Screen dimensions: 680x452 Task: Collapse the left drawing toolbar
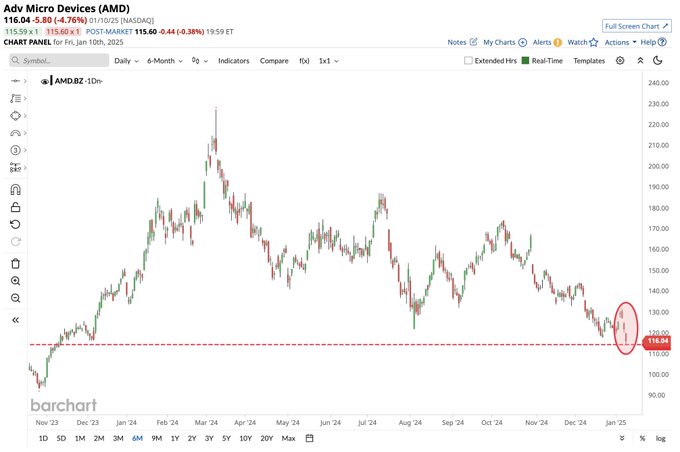15,320
